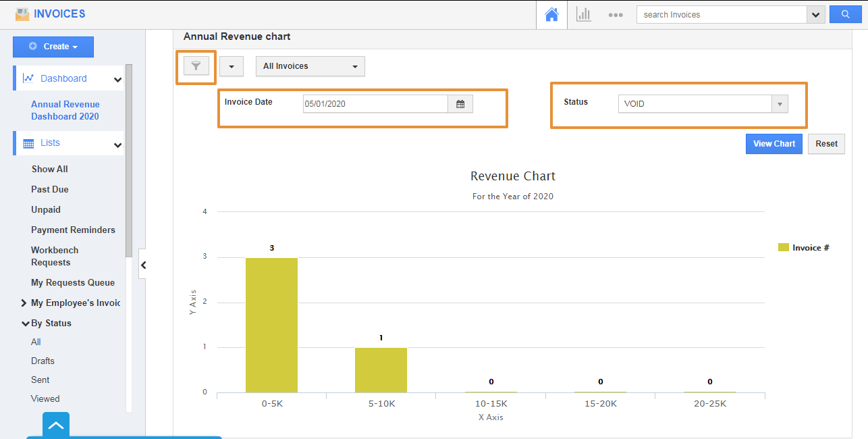Click the Invoices app logo icon

(22, 14)
